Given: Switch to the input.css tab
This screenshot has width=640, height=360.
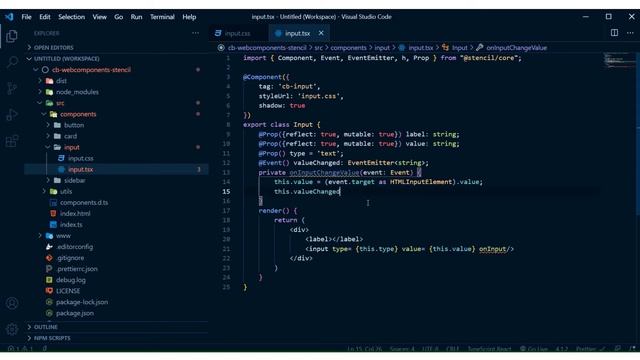Looking at the screenshot, I should click(238, 33).
